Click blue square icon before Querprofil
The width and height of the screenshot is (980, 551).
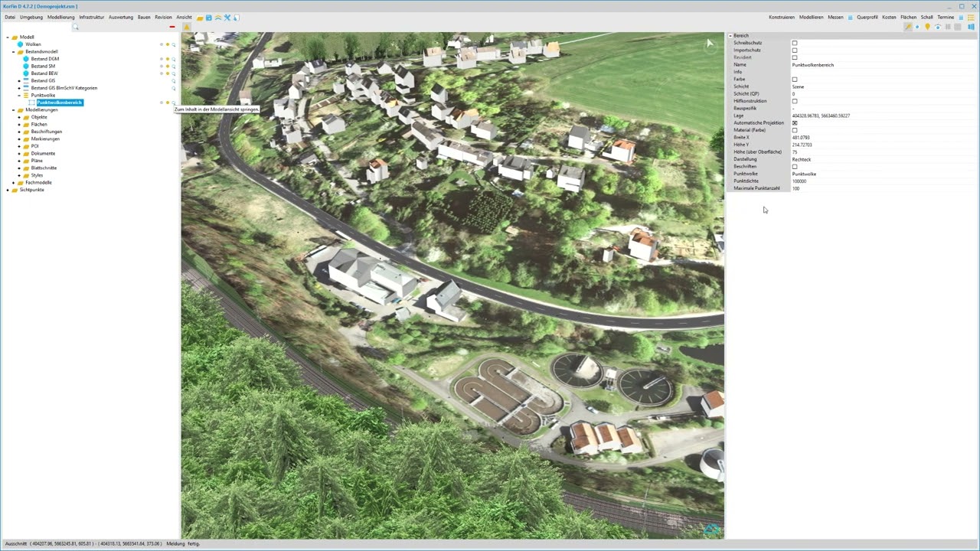[850, 17]
